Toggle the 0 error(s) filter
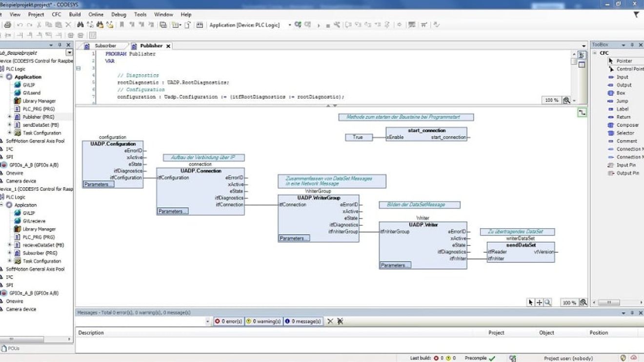 click(x=228, y=322)
